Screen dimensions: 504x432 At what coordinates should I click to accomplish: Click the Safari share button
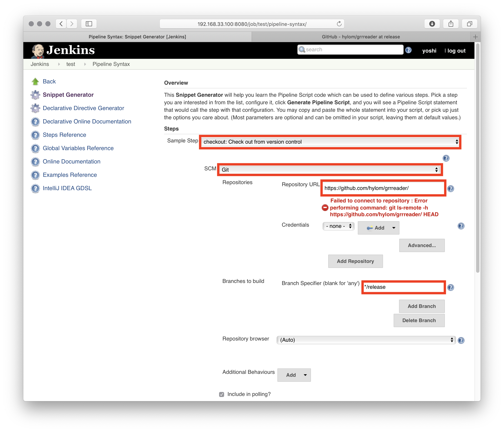(x=451, y=24)
